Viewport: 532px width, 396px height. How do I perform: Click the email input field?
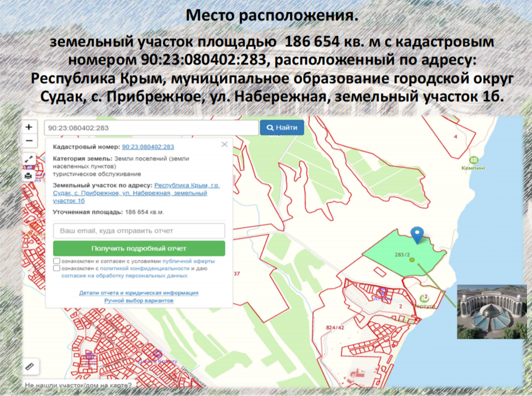tap(139, 231)
